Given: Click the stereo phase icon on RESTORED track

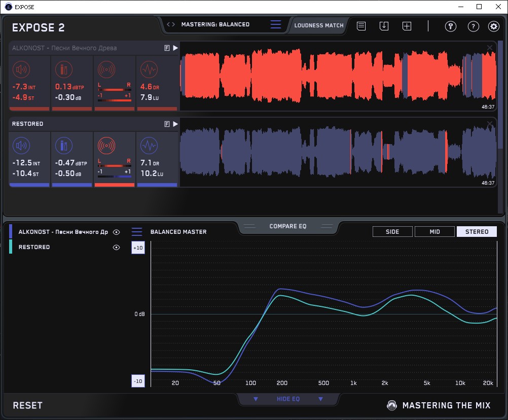Looking at the screenshot, I should [x=106, y=146].
